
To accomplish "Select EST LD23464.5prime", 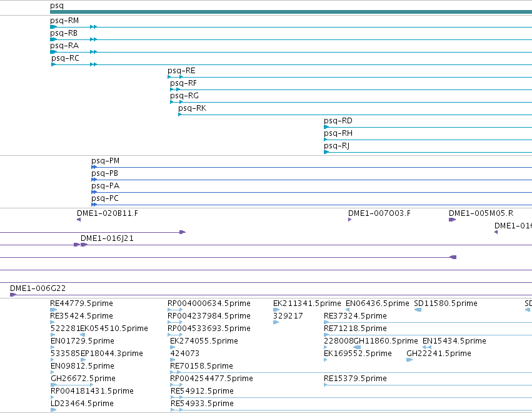I will [x=82, y=404].
